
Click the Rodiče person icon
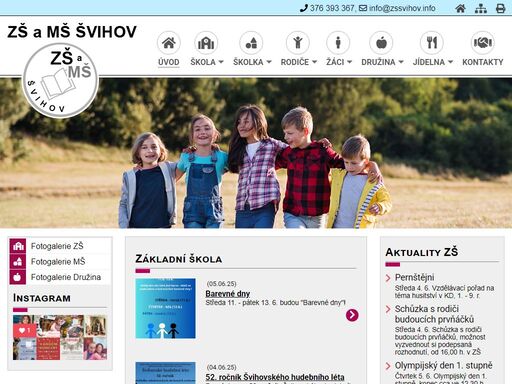(x=298, y=43)
